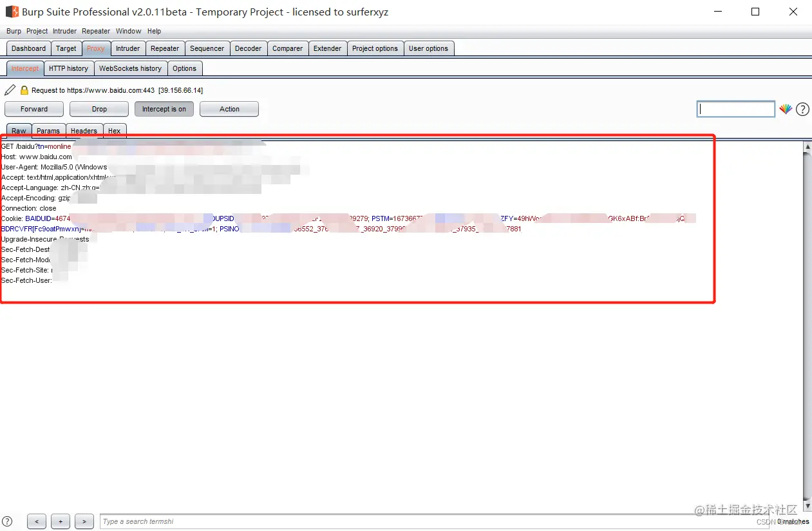Viewport: 812px width, 531px height.
Task: Open the User options tab
Action: tap(429, 48)
